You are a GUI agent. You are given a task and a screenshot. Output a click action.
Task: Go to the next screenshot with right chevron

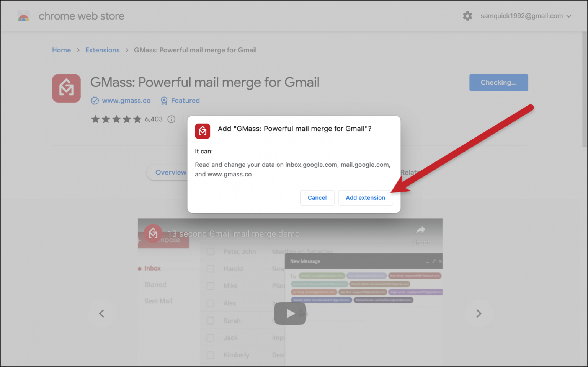coord(478,313)
